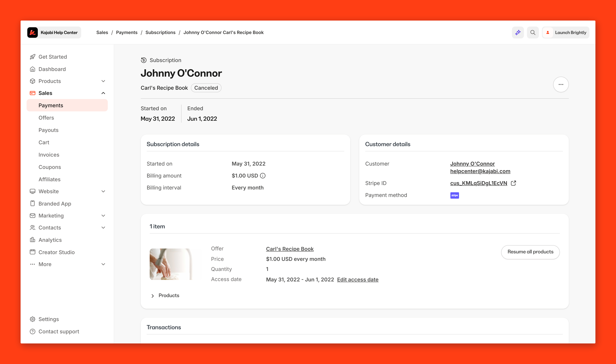Select Offers in the Sales submenu
This screenshot has width=616, height=364.
coord(46,118)
